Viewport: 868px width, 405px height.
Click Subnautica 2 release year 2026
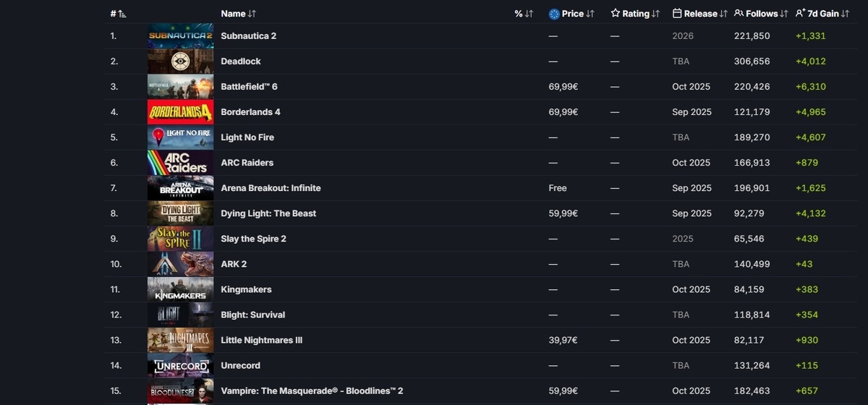[682, 35]
